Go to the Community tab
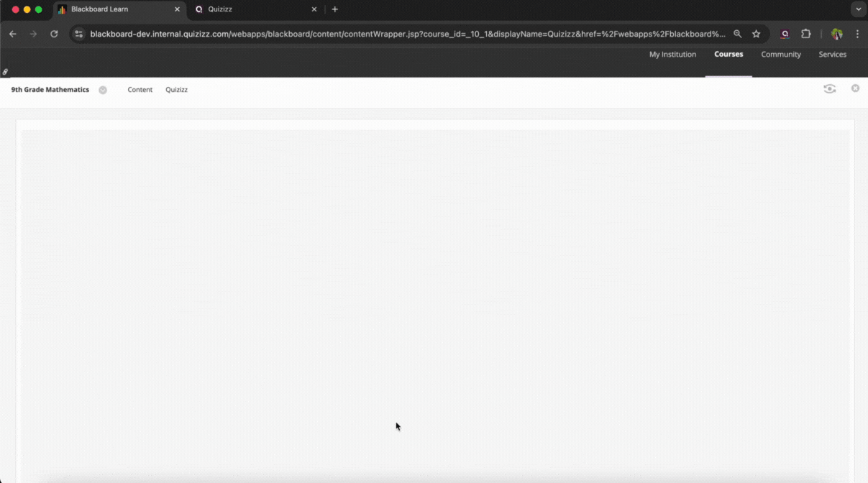This screenshot has width=868, height=483. tap(781, 55)
